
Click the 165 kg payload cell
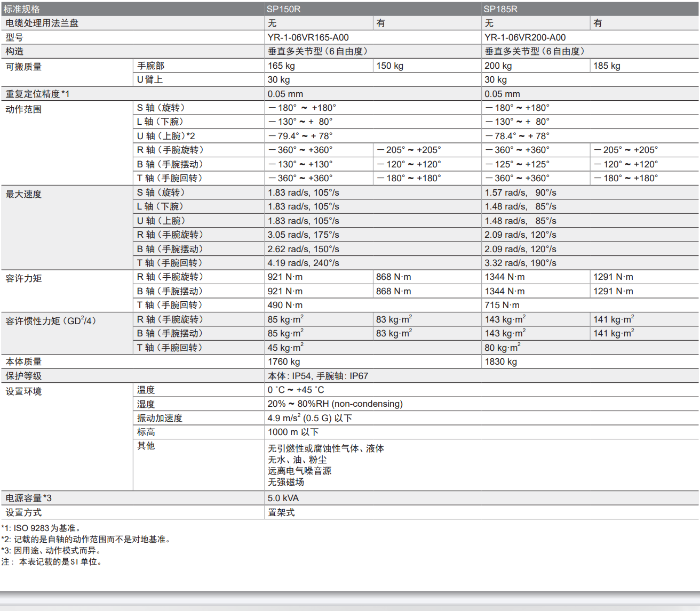point(281,66)
